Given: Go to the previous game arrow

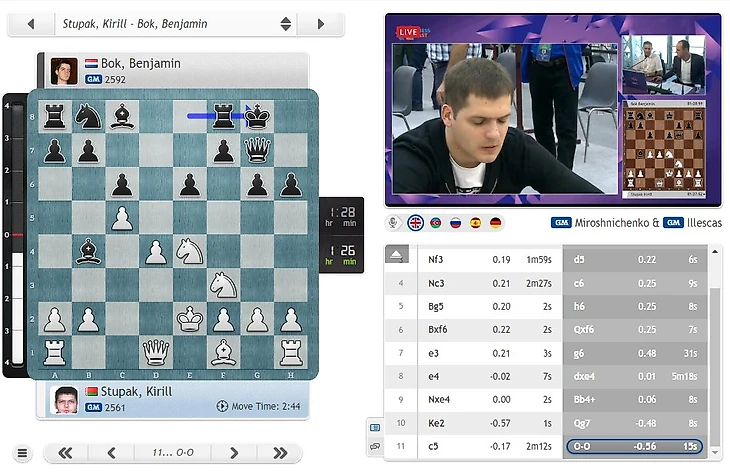Looking at the screenshot, I should [31, 24].
